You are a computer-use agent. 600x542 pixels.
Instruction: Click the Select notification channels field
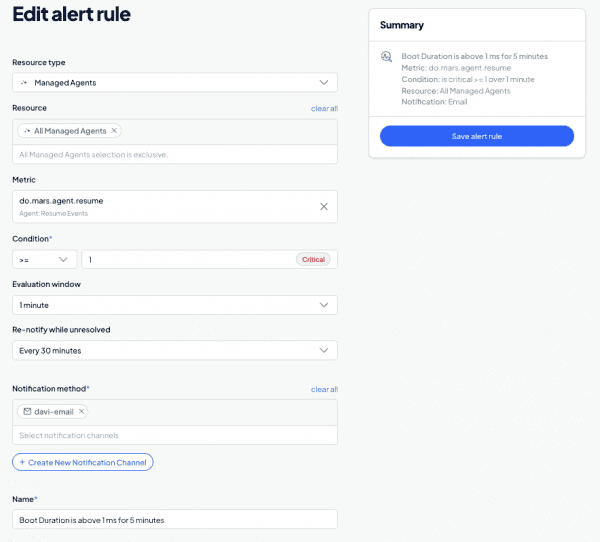175,435
